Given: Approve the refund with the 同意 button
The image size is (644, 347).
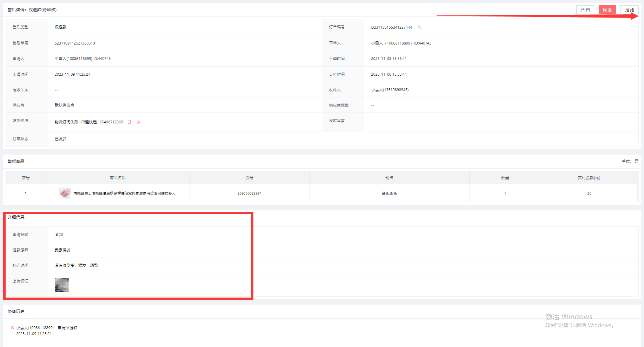Looking at the screenshot, I should pos(607,10).
